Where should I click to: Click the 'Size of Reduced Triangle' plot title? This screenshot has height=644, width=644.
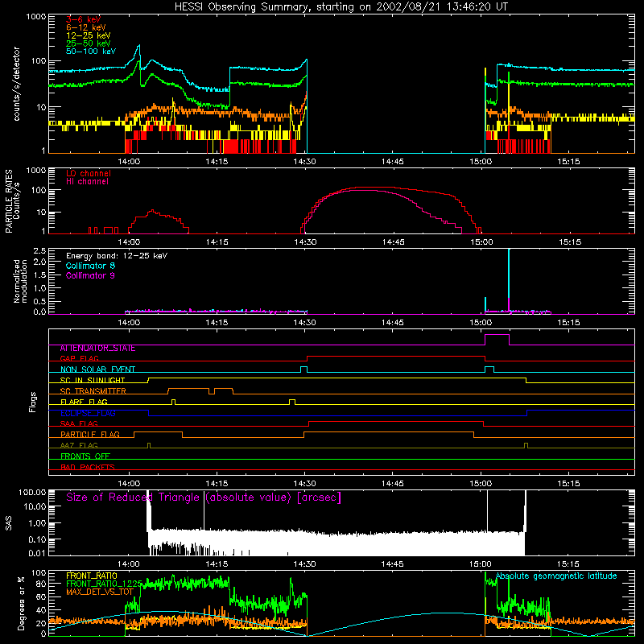(x=204, y=497)
